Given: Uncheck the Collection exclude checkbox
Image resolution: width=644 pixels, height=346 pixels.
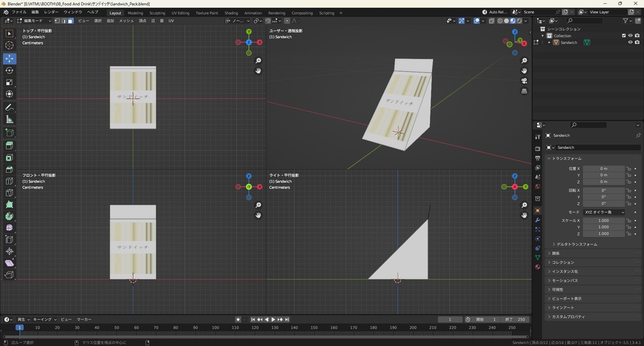Looking at the screenshot, I should coord(624,36).
